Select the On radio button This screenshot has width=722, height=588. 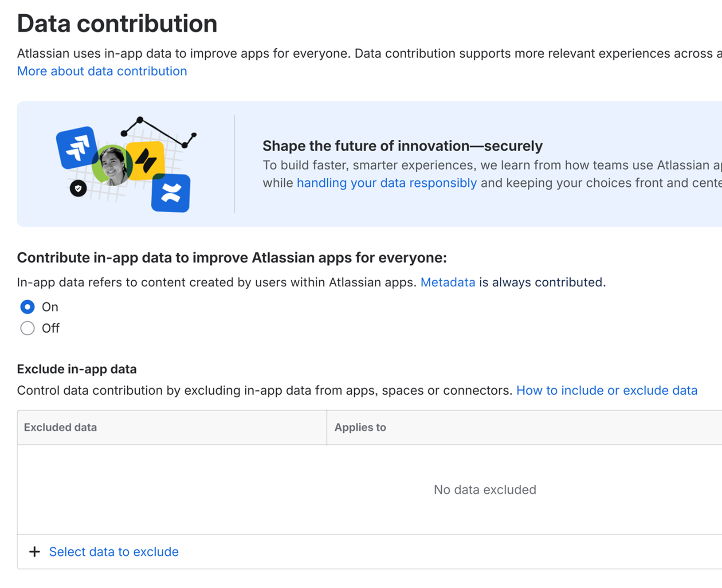click(x=27, y=306)
